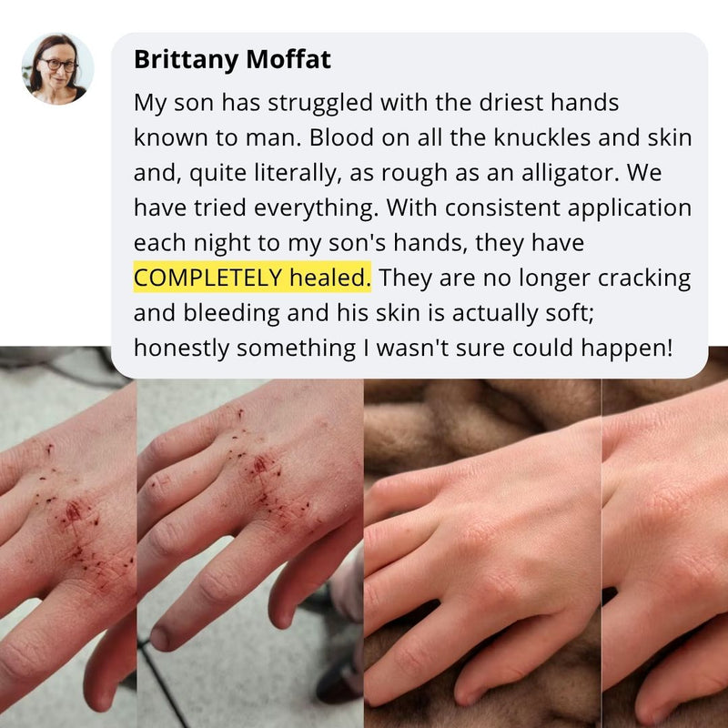Screen dimensions: 728x728
Task: Click the words driest hands
Action: (549, 103)
